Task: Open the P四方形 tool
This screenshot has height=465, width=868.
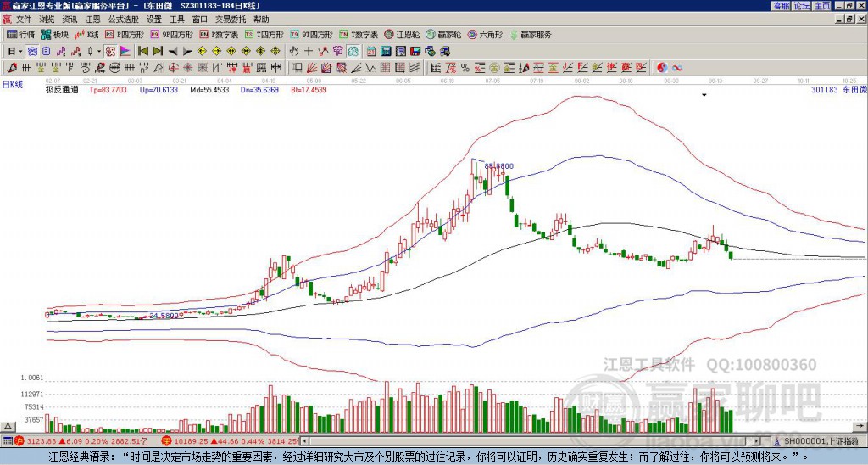Action: coord(125,34)
